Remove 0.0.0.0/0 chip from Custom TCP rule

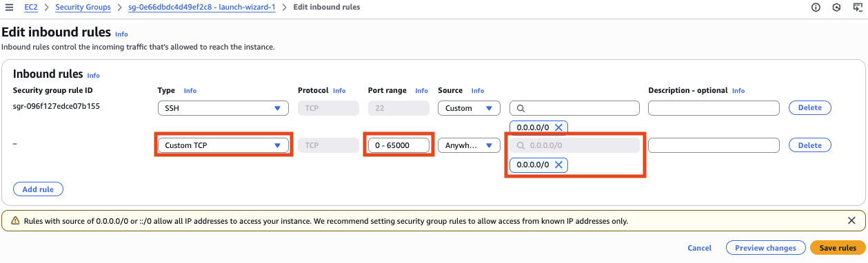tap(558, 165)
